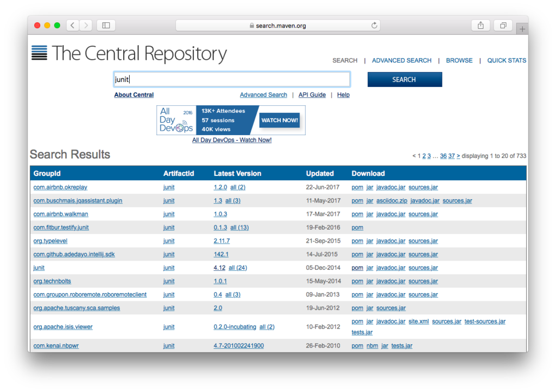
Task: Click the 05-Dec-2014 updated date
Action: pyautogui.click(x=323, y=268)
